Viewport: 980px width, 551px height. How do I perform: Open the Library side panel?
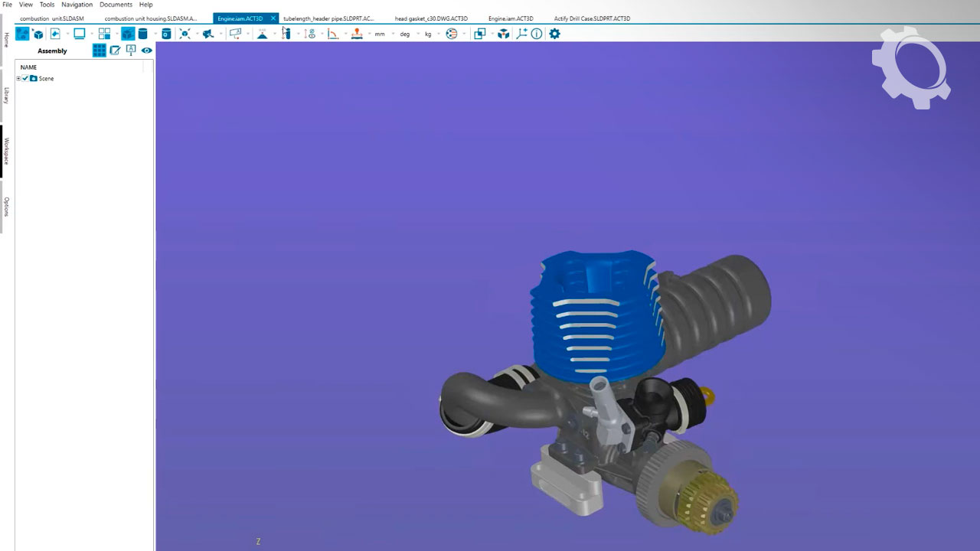coord(6,95)
